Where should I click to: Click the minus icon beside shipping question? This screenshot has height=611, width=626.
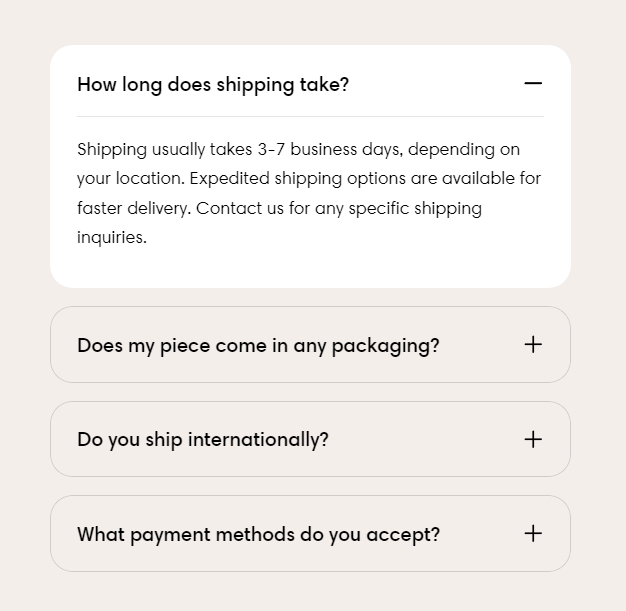[x=533, y=83]
